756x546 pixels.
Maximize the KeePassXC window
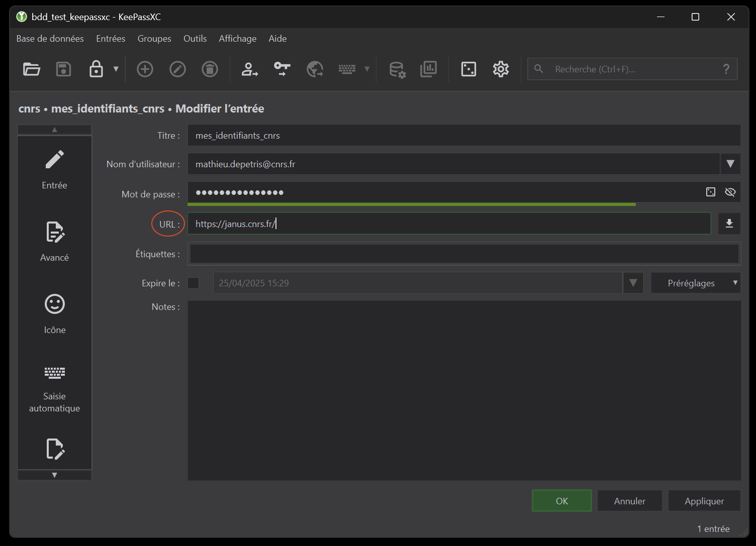coord(695,17)
